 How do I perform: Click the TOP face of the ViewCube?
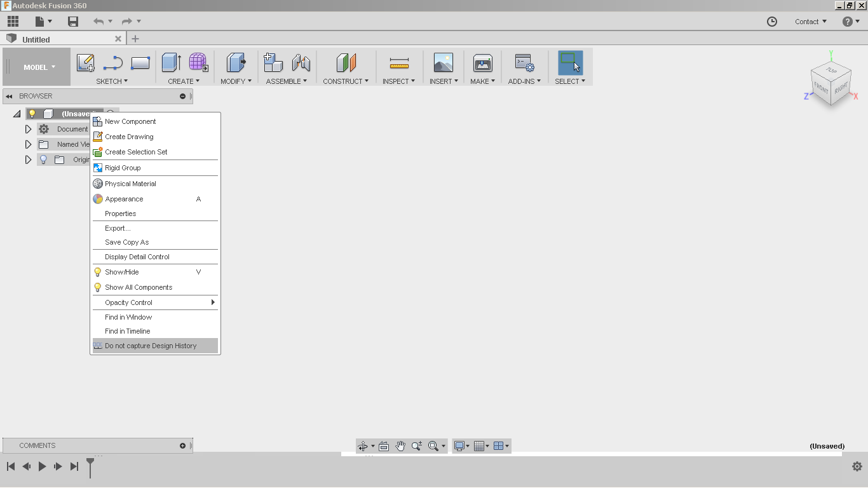point(831,70)
